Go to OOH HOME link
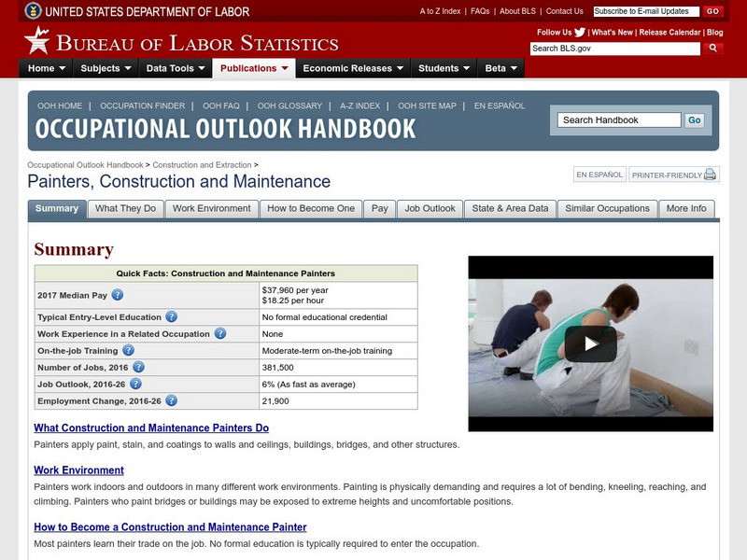Screen dimensions: 747x560 [x=60, y=105]
